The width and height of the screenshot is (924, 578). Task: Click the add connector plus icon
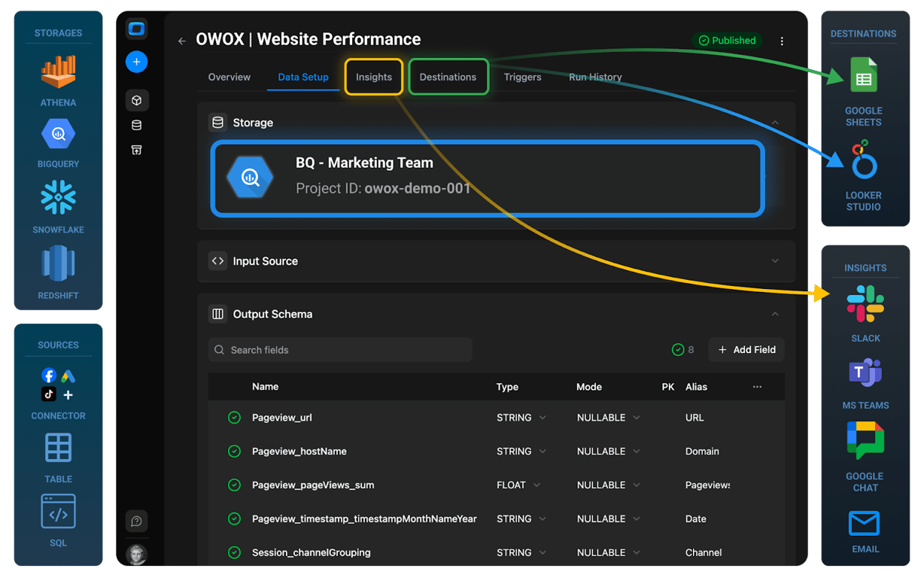(x=68, y=395)
